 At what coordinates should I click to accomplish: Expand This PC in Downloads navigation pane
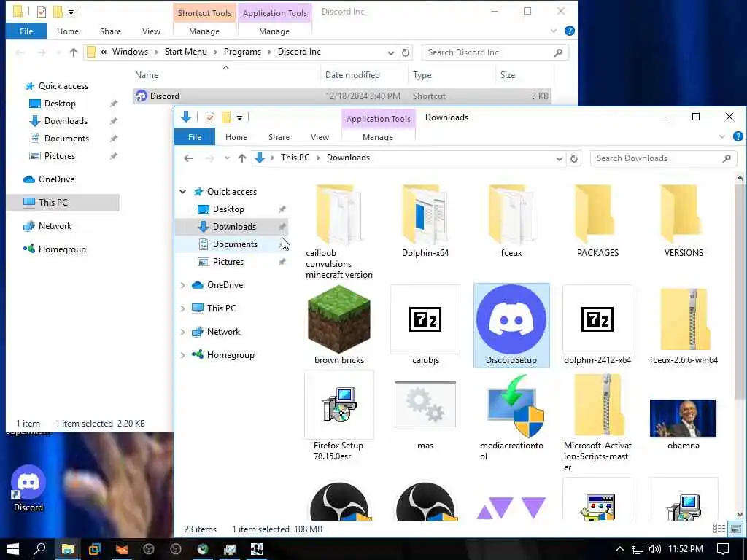[182, 308]
